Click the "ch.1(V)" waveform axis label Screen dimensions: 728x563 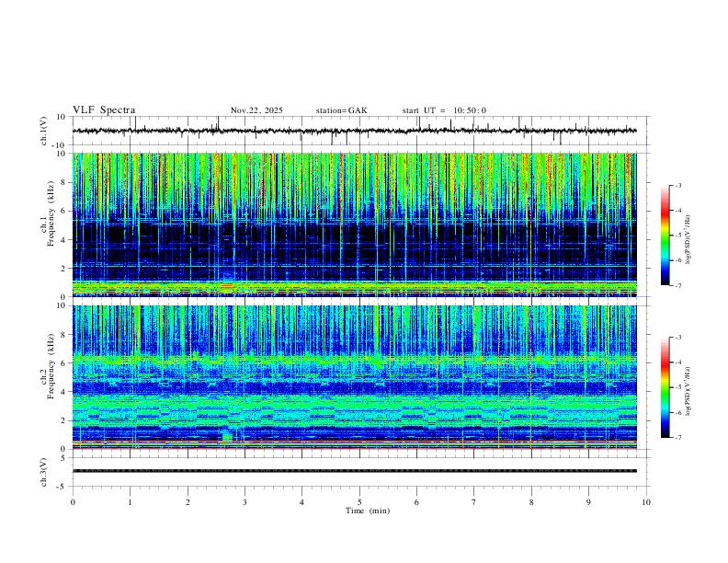point(44,131)
